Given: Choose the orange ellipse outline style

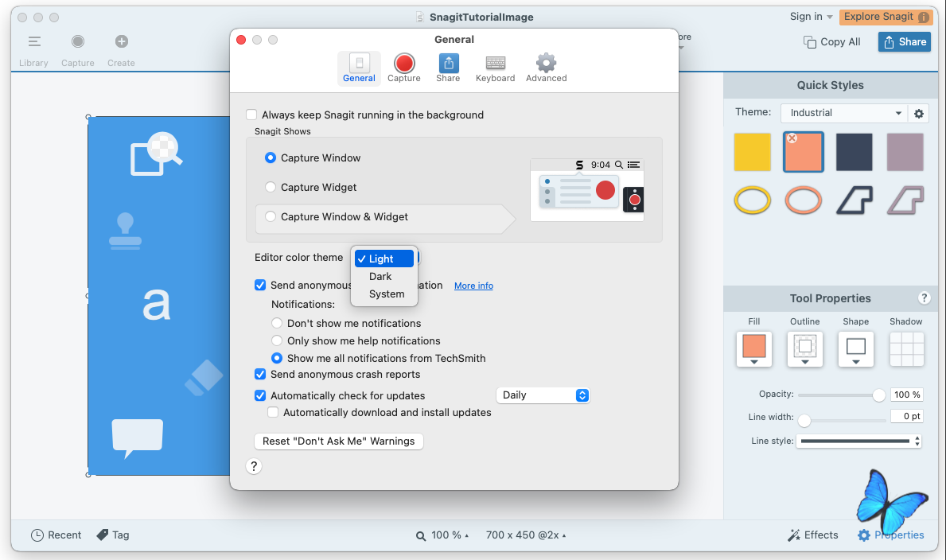Looking at the screenshot, I should 804,200.
